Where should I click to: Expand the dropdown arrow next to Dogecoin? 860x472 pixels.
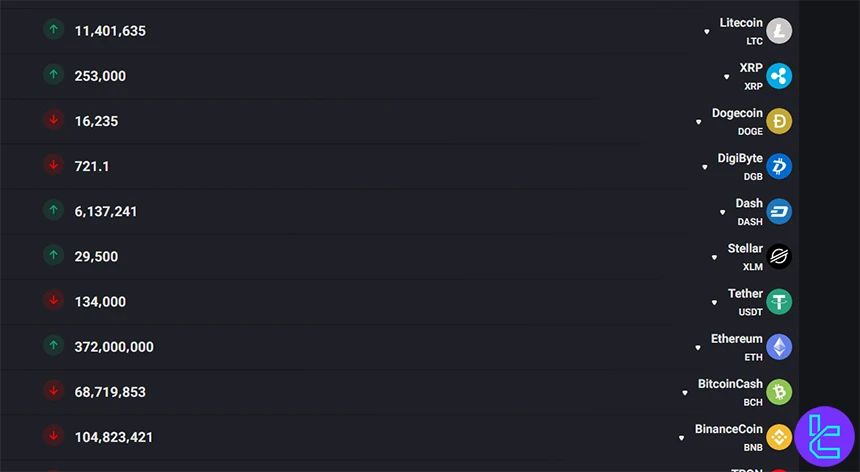[699, 122]
